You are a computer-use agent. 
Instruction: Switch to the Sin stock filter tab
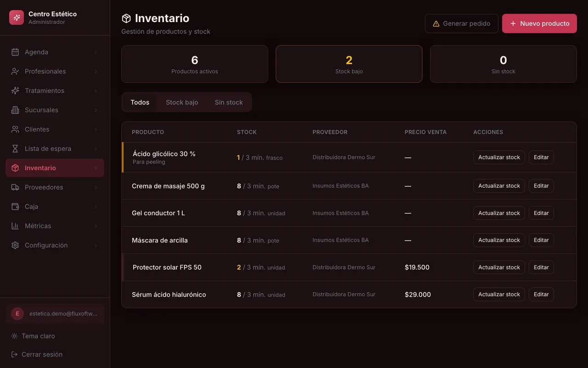click(229, 102)
